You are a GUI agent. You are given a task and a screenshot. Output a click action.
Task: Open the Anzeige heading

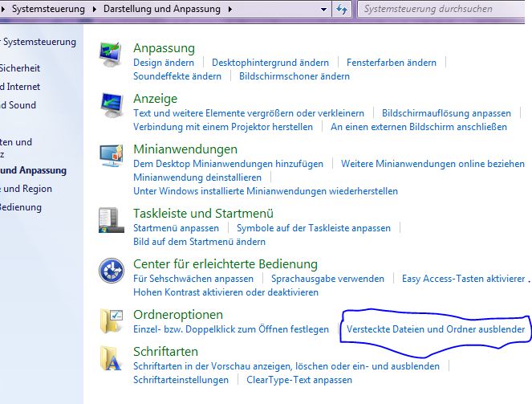click(x=155, y=99)
